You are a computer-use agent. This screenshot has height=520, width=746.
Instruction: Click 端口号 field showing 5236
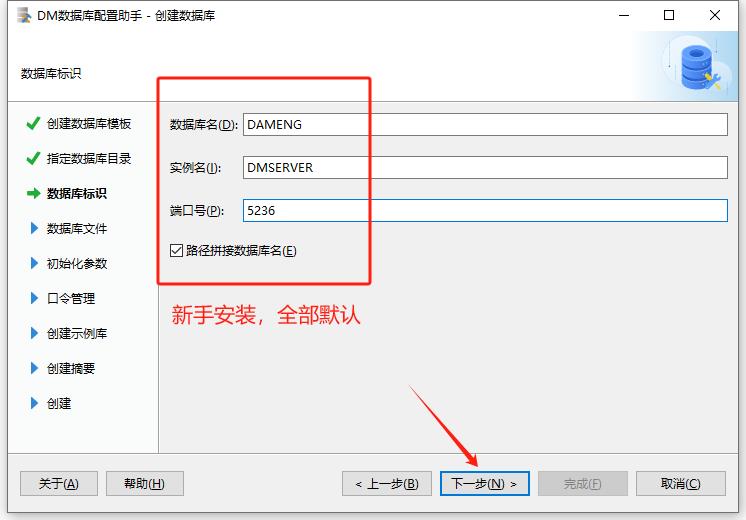(x=484, y=211)
